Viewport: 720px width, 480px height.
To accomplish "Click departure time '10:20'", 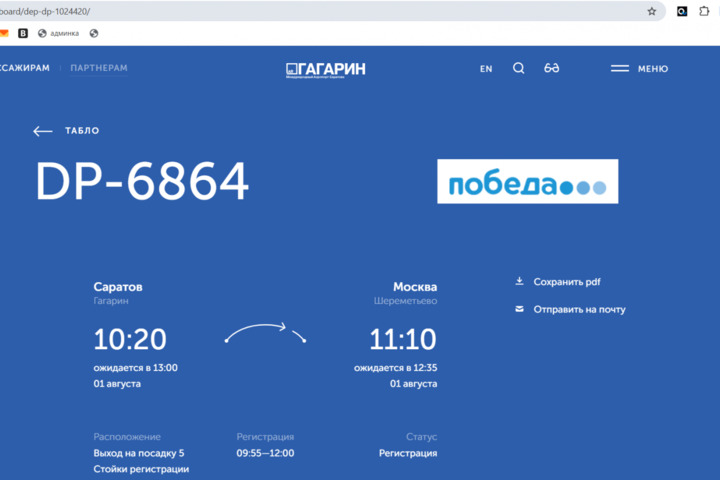I will pyautogui.click(x=130, y=339).
